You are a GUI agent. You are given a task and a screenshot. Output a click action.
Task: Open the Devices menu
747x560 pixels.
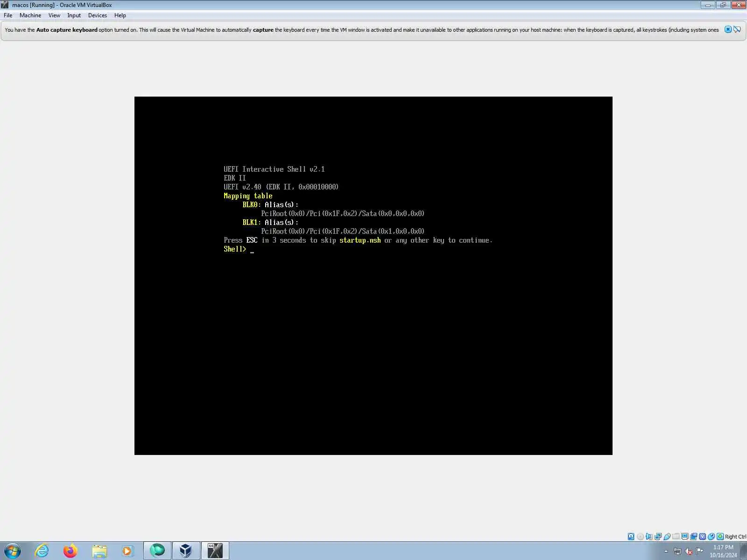(97, 15)
